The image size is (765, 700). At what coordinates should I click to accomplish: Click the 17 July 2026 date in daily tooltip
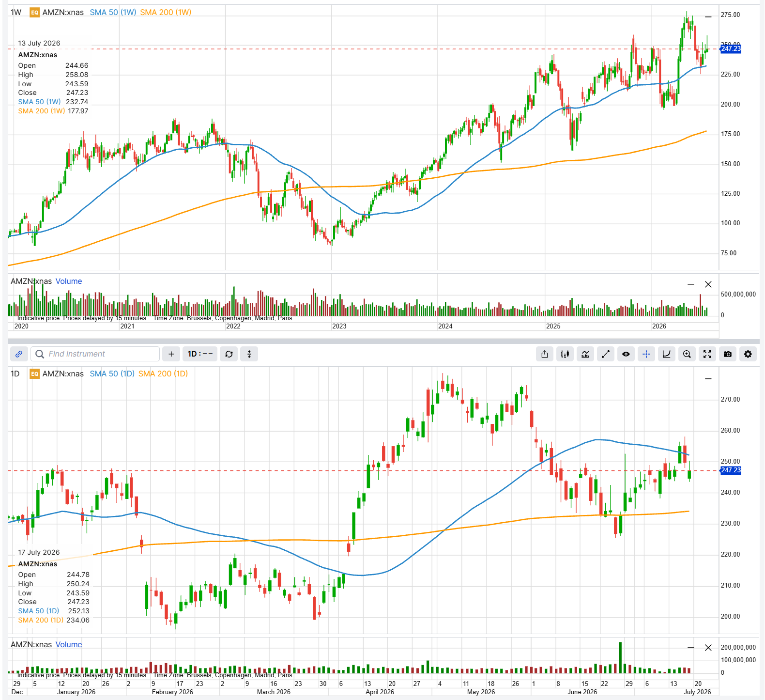pyautogui.click(x=39, y=552)
